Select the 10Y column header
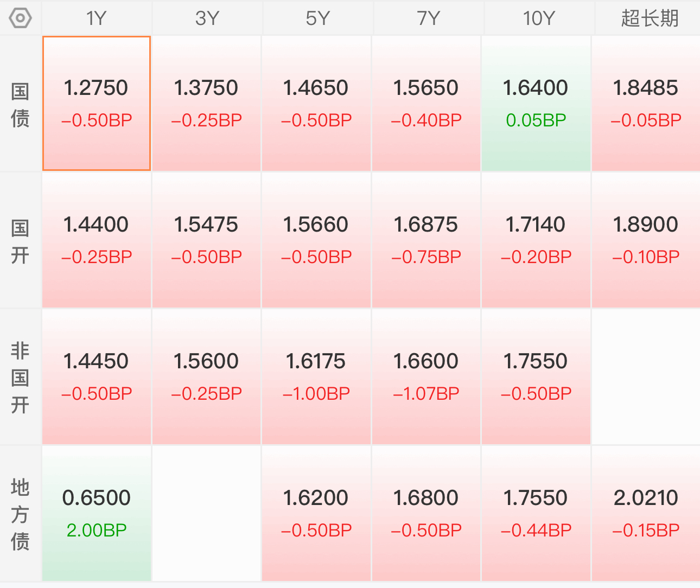700x588 pixels. coord(538,18)
